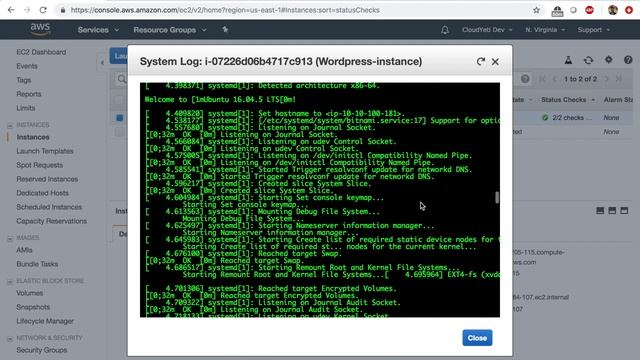This screenshot has height=360, width=640.
Task: Open Lifecycle Manager in the sidebar
Action: point(45,321)
